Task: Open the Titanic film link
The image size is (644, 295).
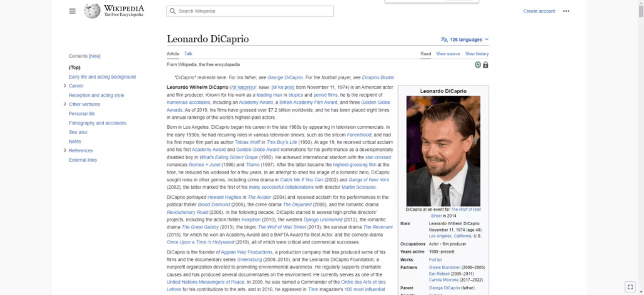Action: (x=253, y=165)
